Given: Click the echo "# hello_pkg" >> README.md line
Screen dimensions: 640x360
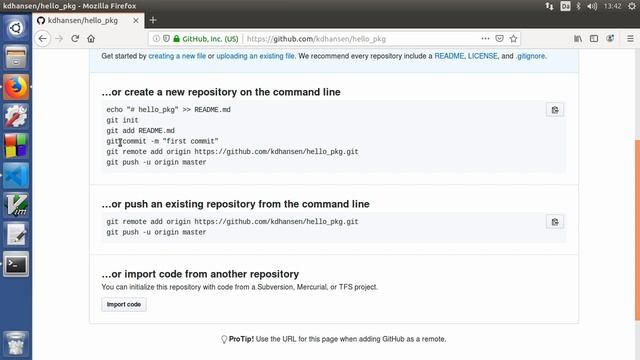Looking at the screenshot, I should [x=169, y=109].
